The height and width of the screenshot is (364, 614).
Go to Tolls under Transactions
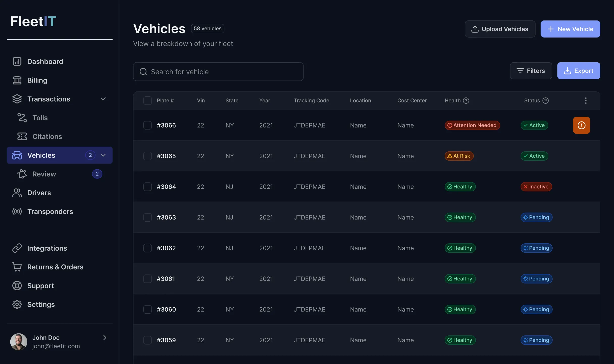pos(60,118)
